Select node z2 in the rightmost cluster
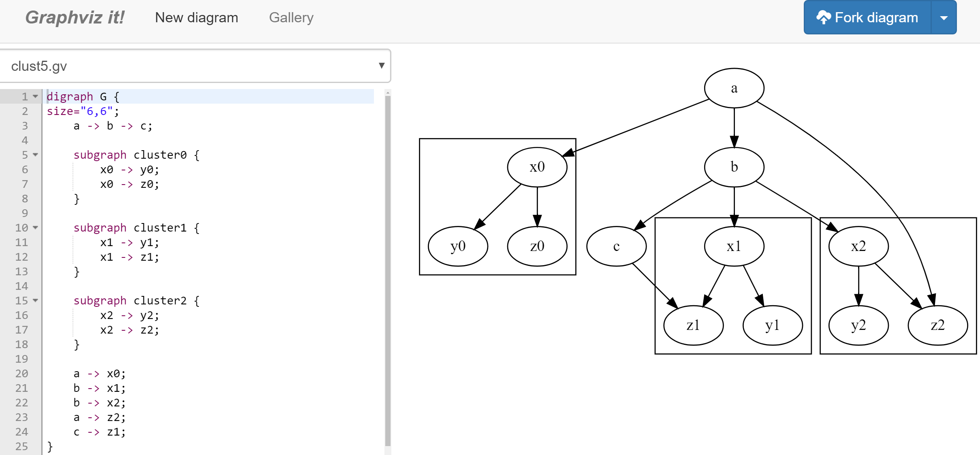Viewport: 980px width, 455px height. click(x=937, y=325)
